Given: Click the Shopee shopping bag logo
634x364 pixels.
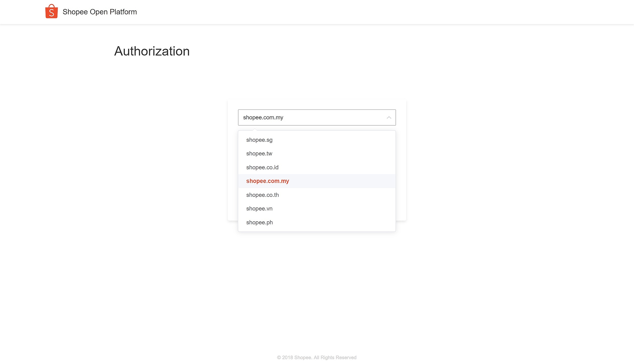Looking at the screenshot, I should click(x=51, y=12).
